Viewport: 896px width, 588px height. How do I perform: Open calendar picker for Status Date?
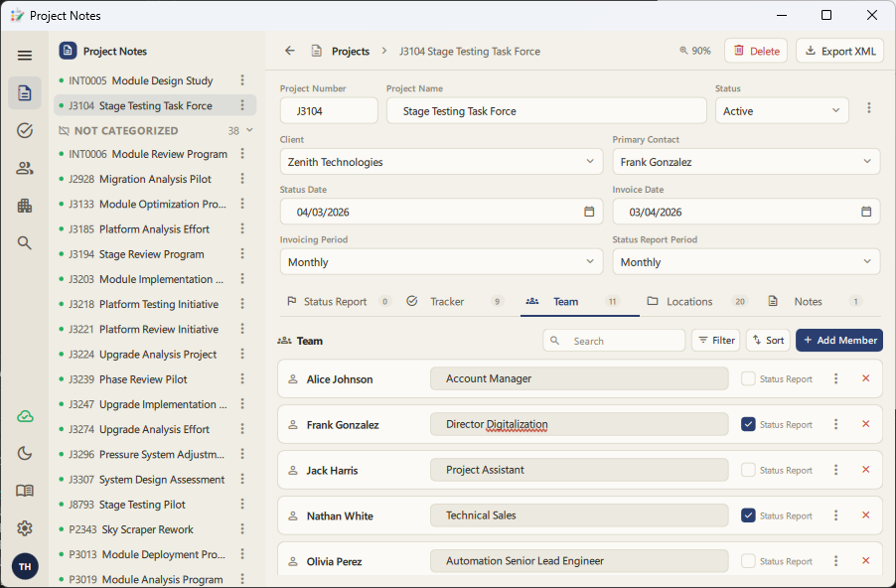589,212
